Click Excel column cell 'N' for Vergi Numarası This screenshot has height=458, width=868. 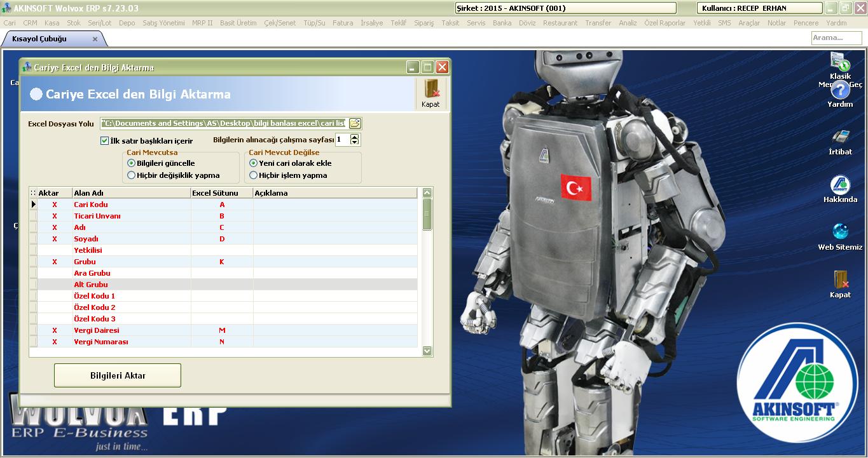(222, 342)
